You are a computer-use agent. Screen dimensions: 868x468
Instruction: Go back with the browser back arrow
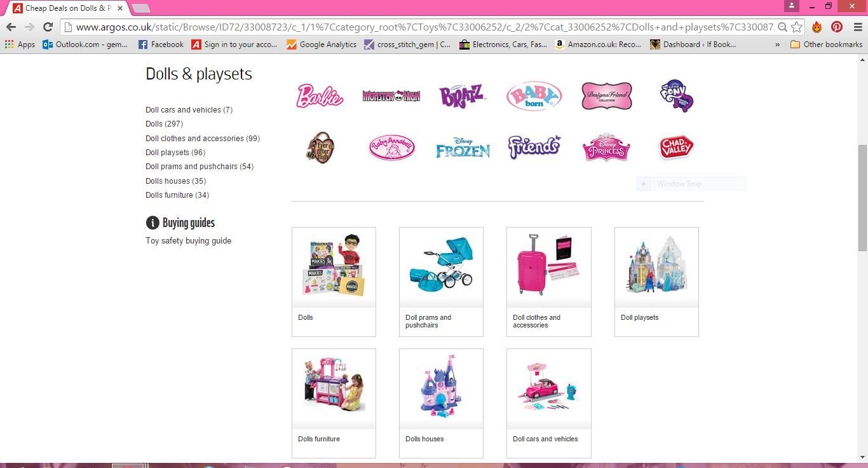pyautogui.click(x=11, y=27)
